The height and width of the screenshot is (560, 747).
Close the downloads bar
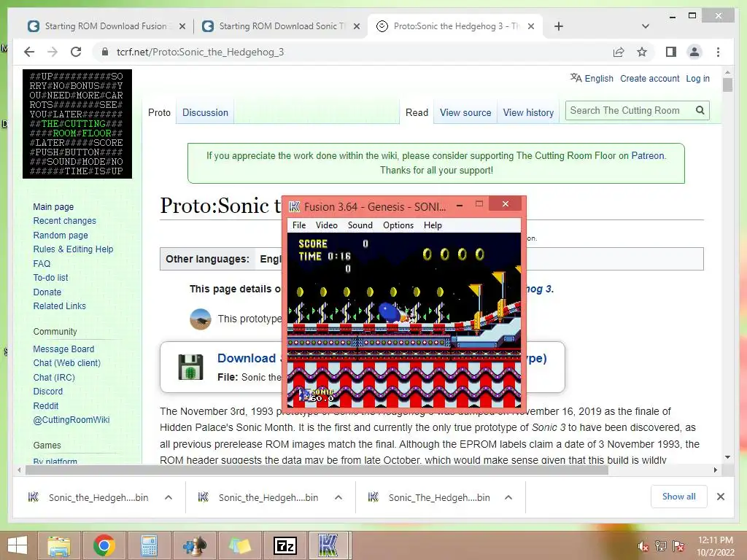click(721, 497)
